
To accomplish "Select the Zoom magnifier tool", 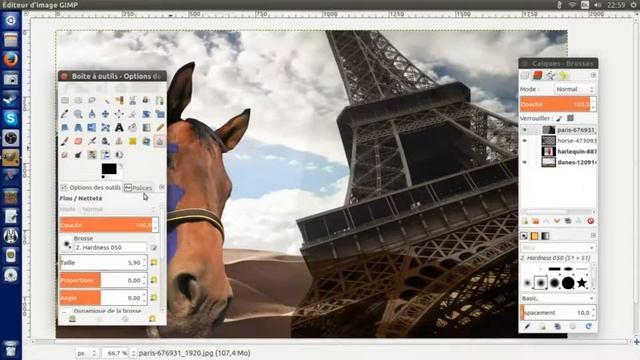I will (x=78, y=114).
